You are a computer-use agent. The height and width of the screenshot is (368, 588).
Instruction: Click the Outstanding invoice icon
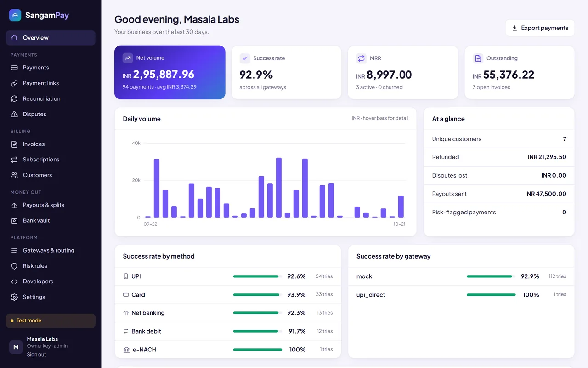[478, 58]
